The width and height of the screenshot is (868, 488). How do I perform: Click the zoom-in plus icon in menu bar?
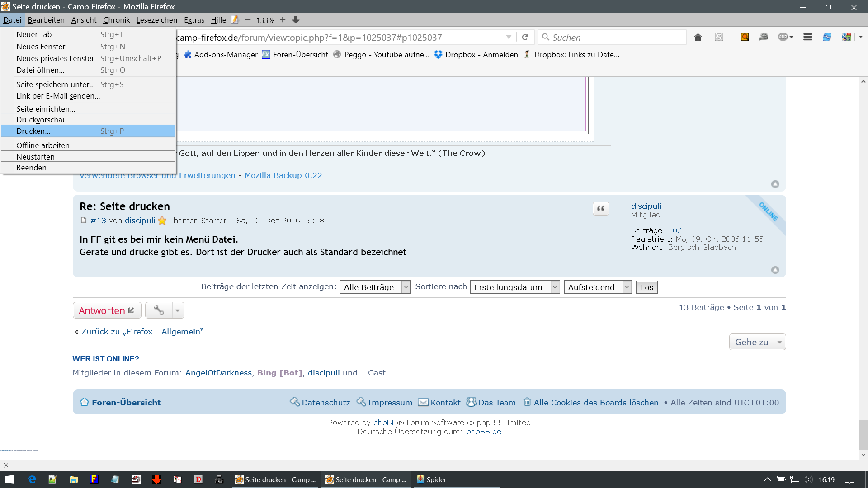pyautogui.click(x=283, y=20)
